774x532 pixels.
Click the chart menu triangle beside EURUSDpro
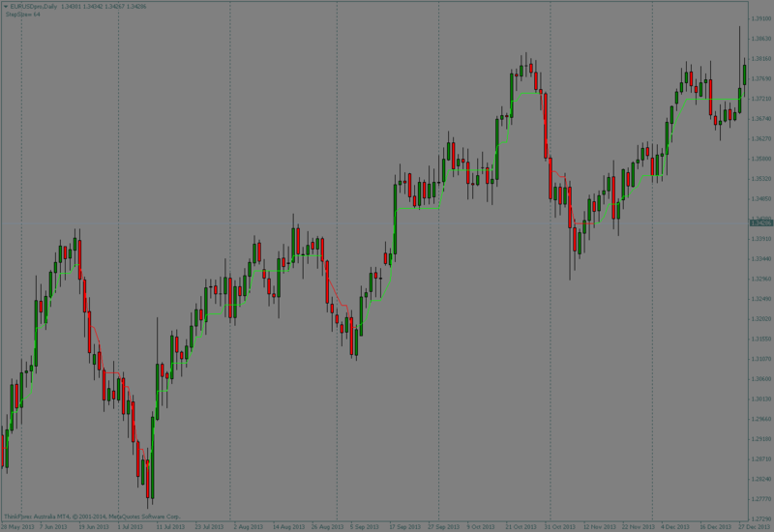tap(6, 7)
